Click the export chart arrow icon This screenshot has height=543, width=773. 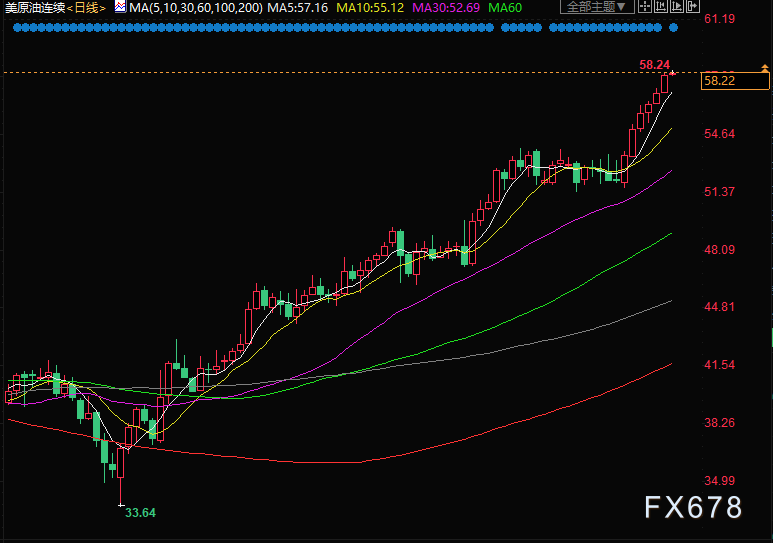tap(693, 6)
